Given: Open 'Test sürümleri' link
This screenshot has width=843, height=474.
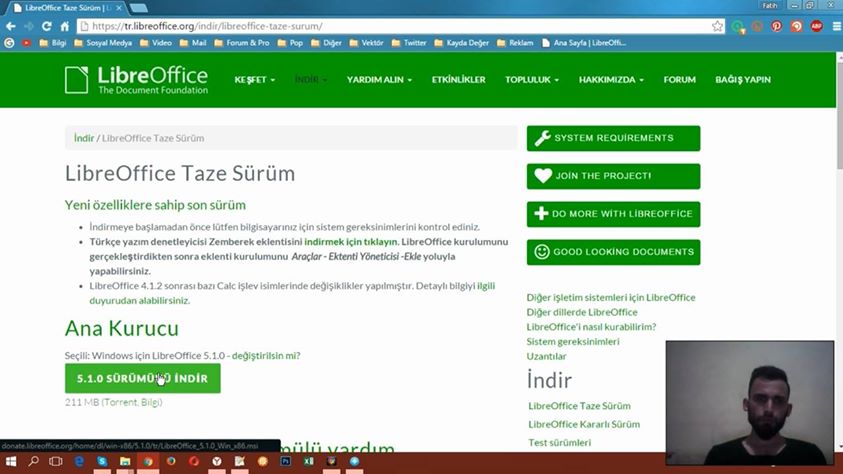Looking at the screenshot, I should (559, 442).
